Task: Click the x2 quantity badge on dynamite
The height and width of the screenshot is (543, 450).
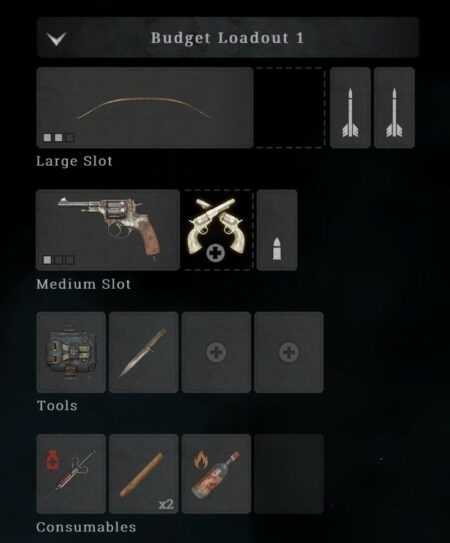Action: click(166, 504)
